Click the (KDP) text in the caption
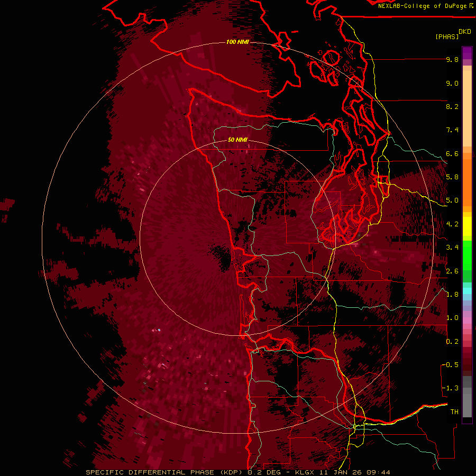 point(231,472)
